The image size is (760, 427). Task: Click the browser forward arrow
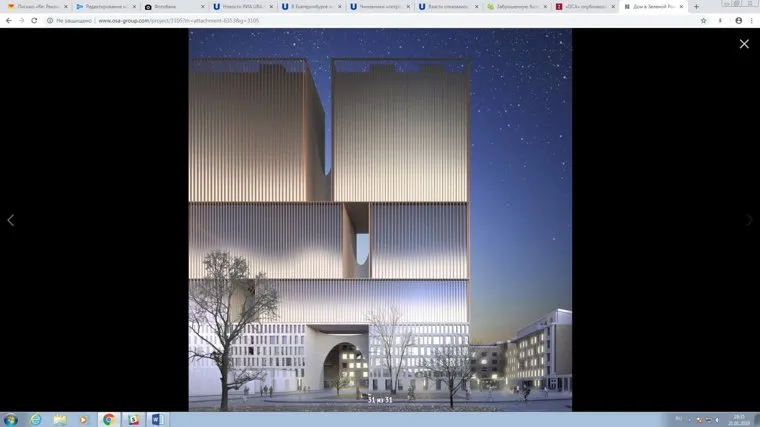[21, 20]
